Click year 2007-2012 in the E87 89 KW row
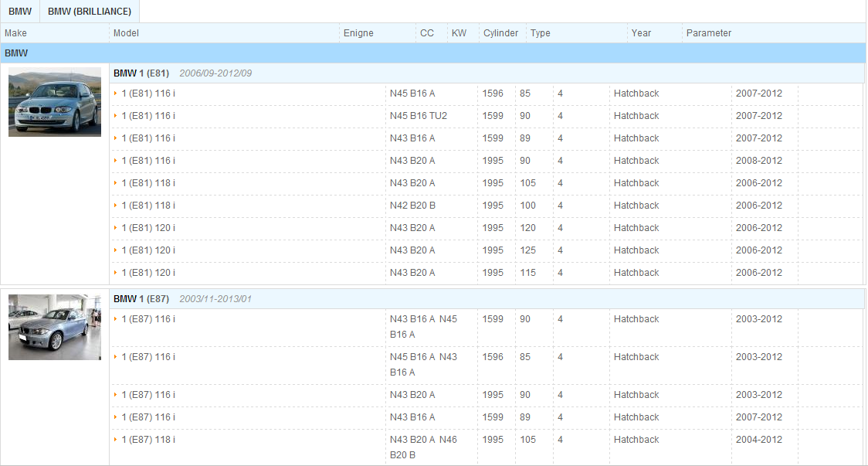Image resolution: width=868 pixels, height=466 pixels. tap(759, 417)
